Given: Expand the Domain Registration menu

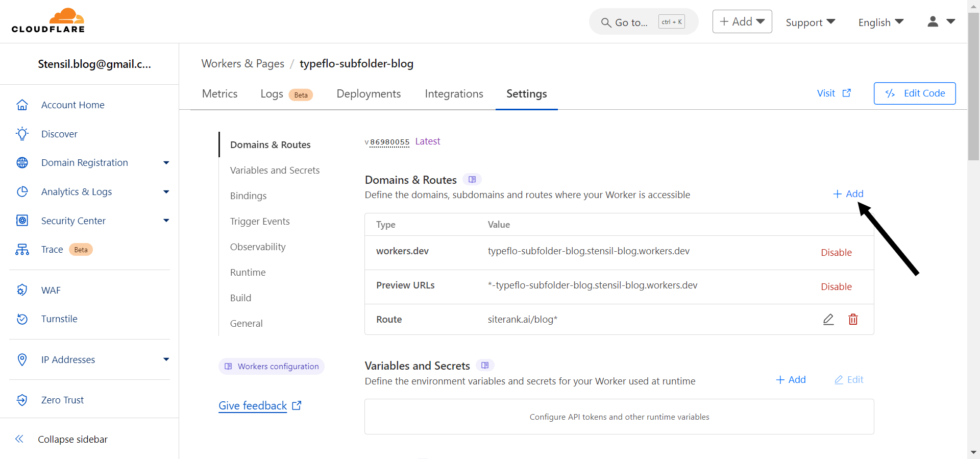Looking at the screenshot, I should click(166, 163).
